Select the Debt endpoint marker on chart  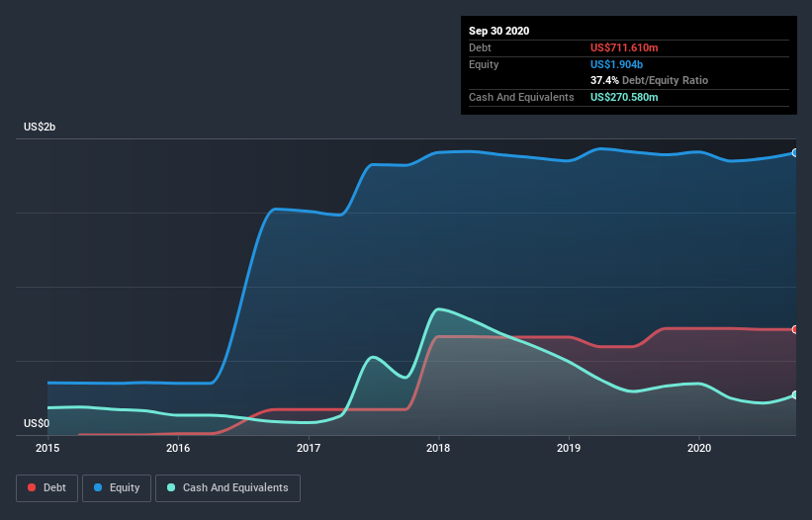point(795,329)
